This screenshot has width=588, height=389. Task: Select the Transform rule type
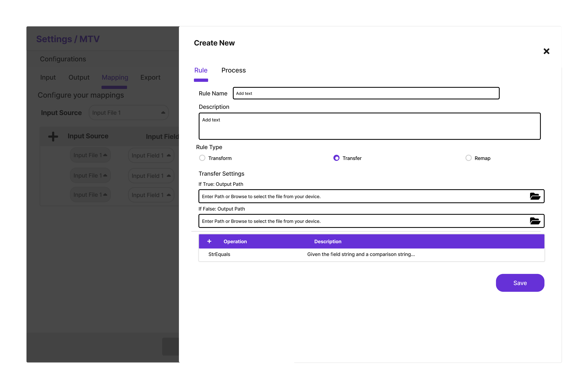pyautogui.click(x=202, y=158)
